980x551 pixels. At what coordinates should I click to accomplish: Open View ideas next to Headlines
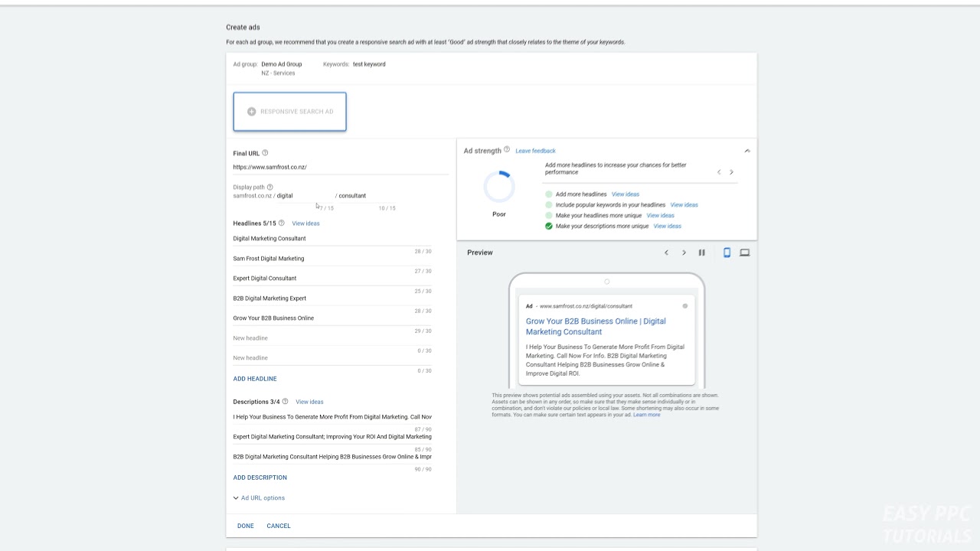[x=305, y=223]
